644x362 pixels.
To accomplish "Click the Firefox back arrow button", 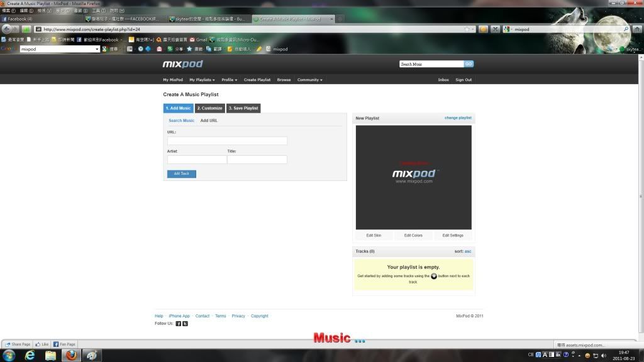I will pos(6,29).
